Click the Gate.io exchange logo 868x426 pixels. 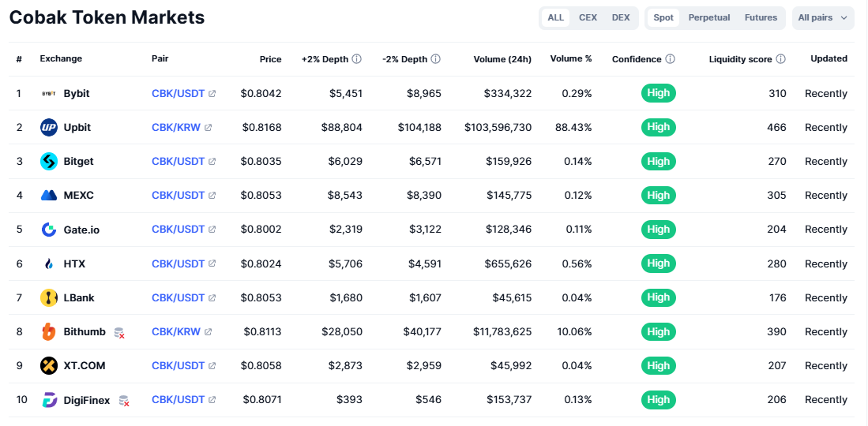(49, 230)
